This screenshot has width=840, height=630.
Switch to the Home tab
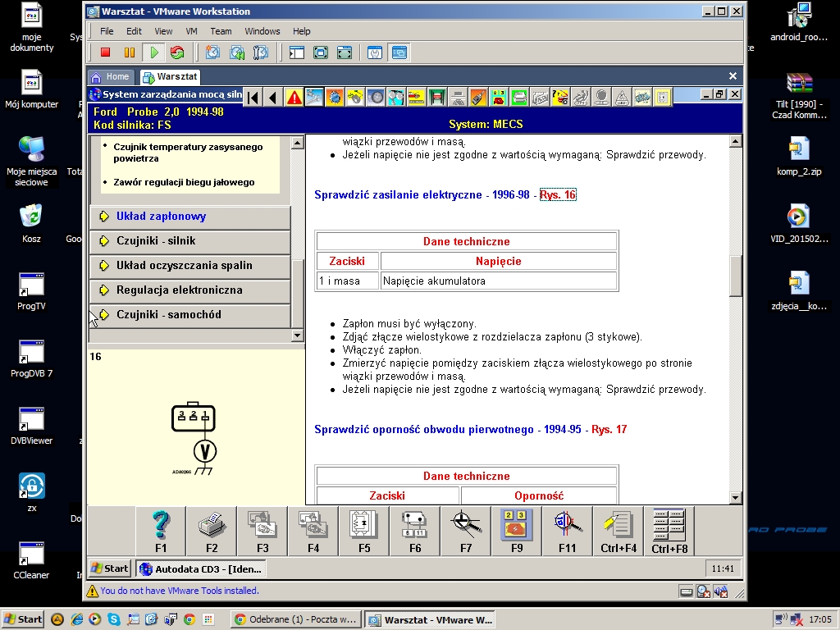click(111, 76)
